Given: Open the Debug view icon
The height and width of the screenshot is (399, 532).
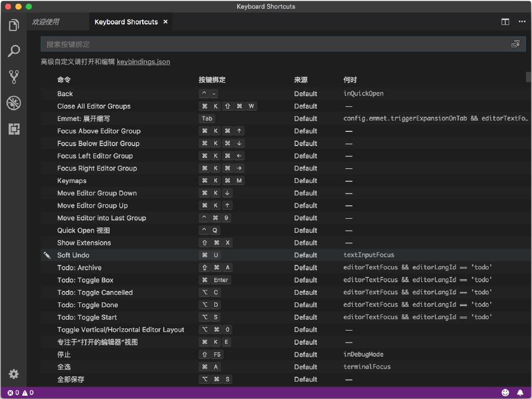Looking at the screenshot, I should click(x=14, y=103).
